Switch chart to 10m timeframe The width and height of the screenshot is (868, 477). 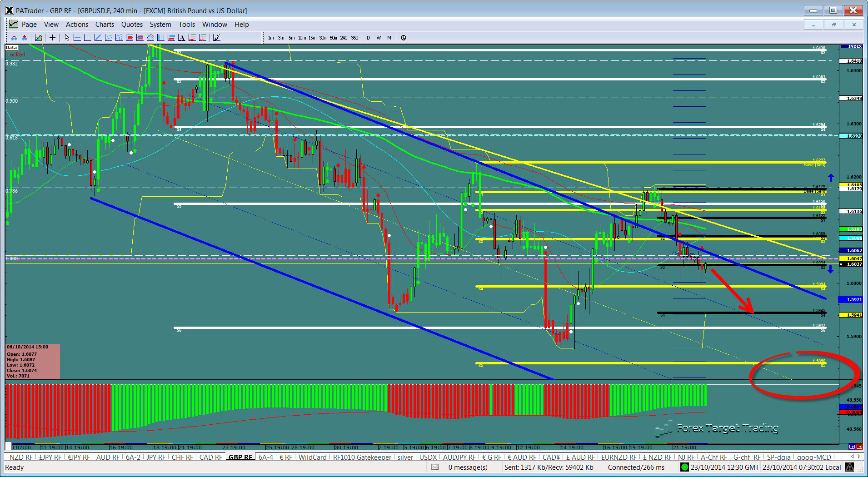[302, 38]
